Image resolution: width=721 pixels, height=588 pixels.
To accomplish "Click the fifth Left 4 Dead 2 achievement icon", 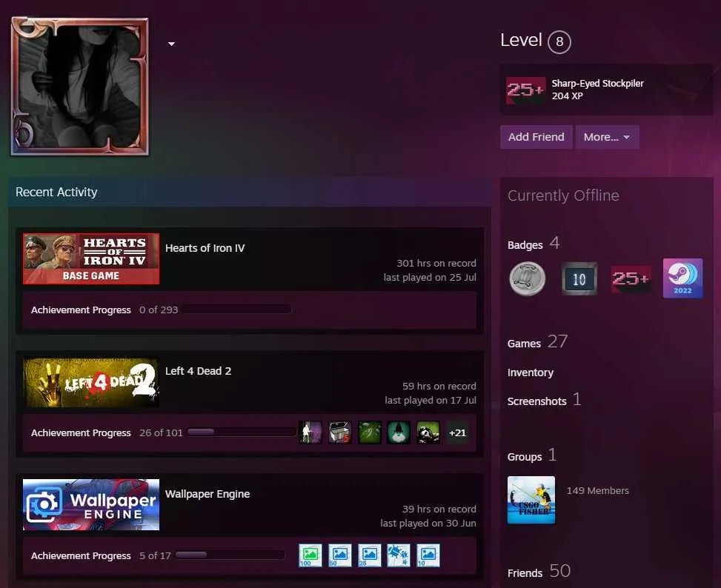I will (428, 432).
